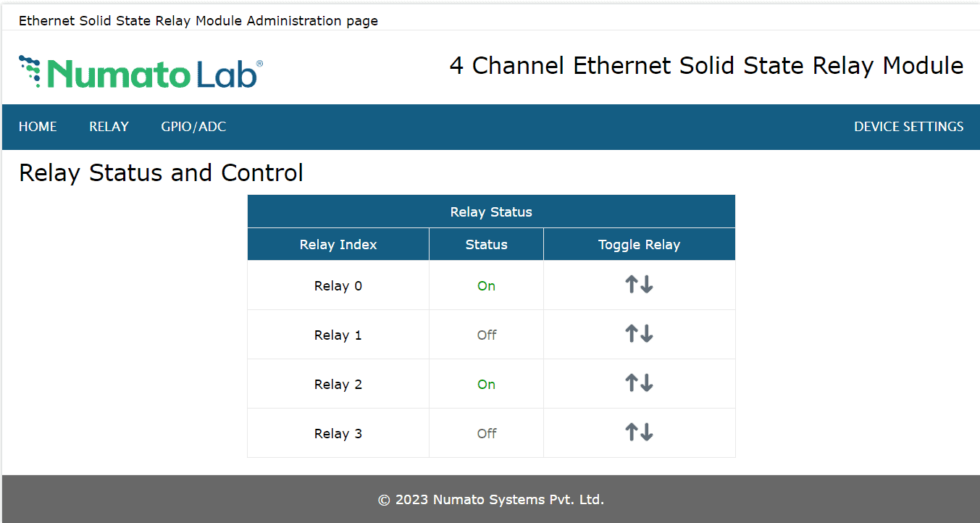Click the green On status of Relay 0

pos(486,286)
